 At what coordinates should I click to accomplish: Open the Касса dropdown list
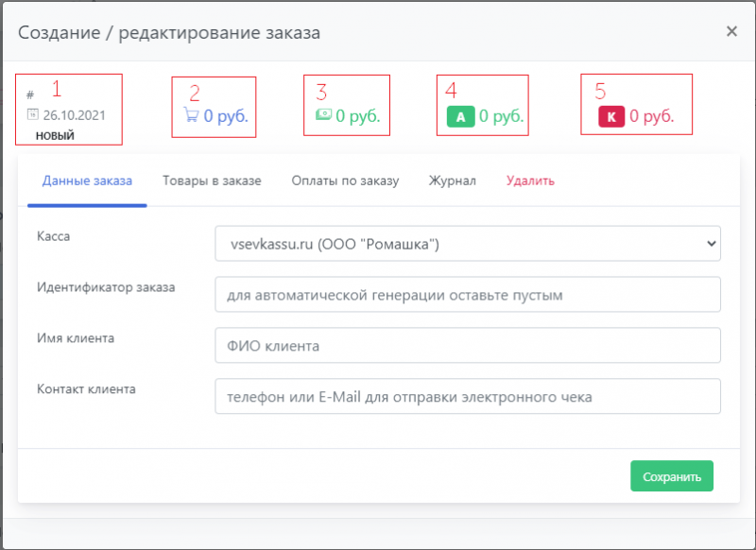(x=468, y=243)
